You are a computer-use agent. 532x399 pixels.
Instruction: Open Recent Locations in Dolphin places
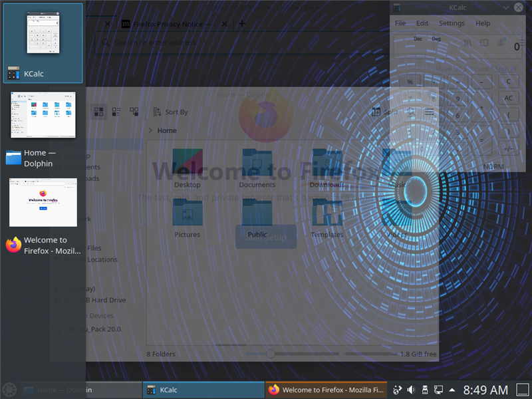86,259
